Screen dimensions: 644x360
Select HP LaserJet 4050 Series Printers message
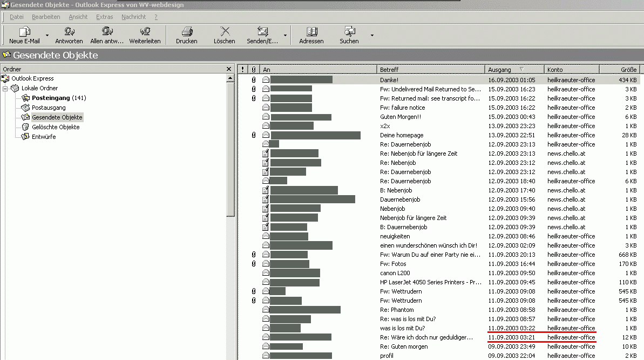[439, 282]
